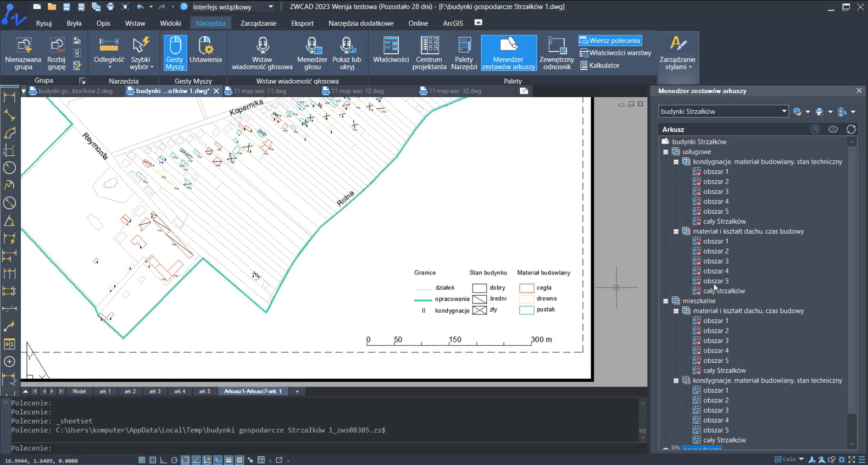Collapse the mieszkalne tree node
Screen dimensions: 868x465
pos(666,301)
